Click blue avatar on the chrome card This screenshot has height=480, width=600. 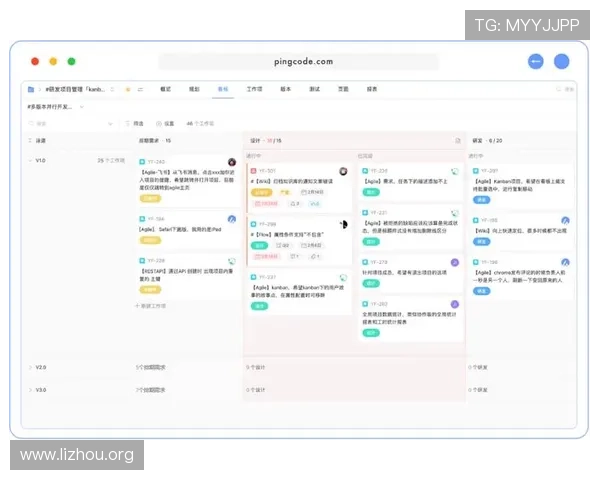(x=565, y=262)
